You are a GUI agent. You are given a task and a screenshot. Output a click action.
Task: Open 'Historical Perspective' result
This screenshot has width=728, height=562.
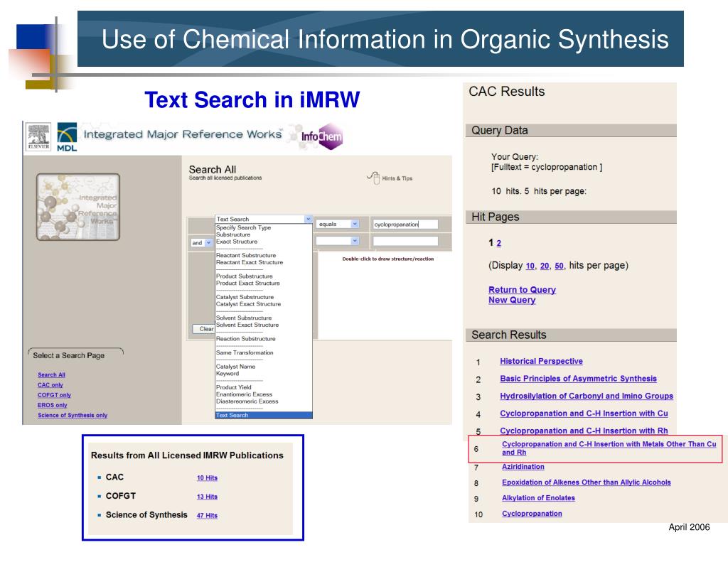(x=541, y=362)
